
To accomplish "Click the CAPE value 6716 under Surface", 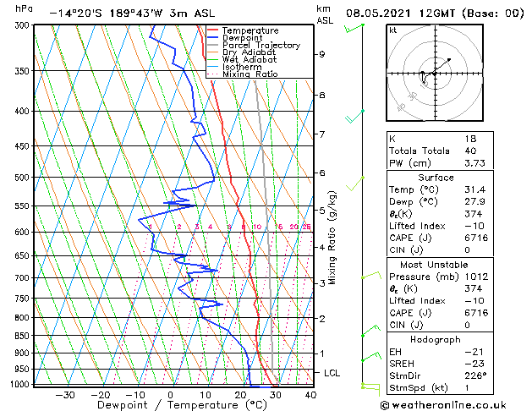I will point(476,238).
